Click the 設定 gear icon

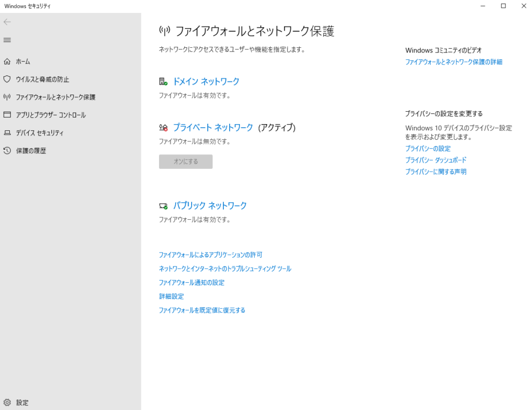click(7, 403)
